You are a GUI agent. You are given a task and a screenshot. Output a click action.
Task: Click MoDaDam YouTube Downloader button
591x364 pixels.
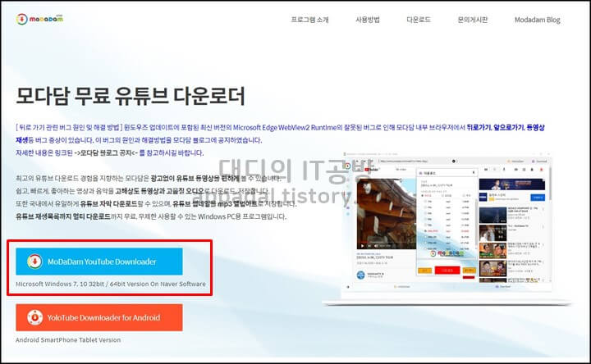(x=99, y=262)
